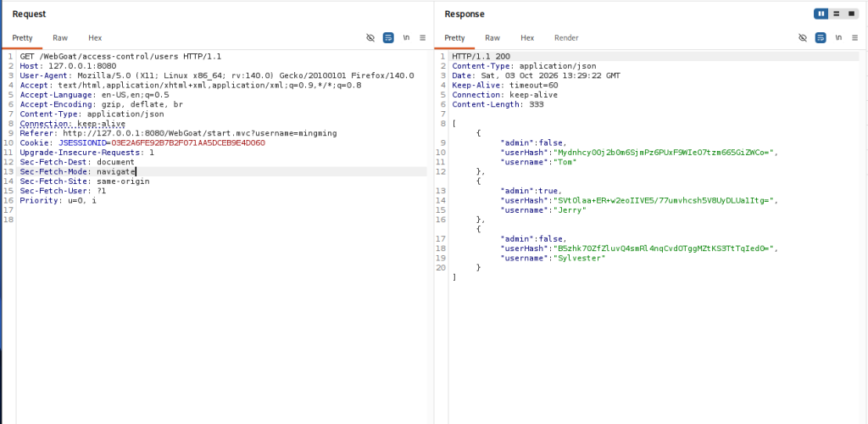Toggle hidden characters eye icon in Response
868x424 pixels.
pyautogui.click(x=803, y=37)
